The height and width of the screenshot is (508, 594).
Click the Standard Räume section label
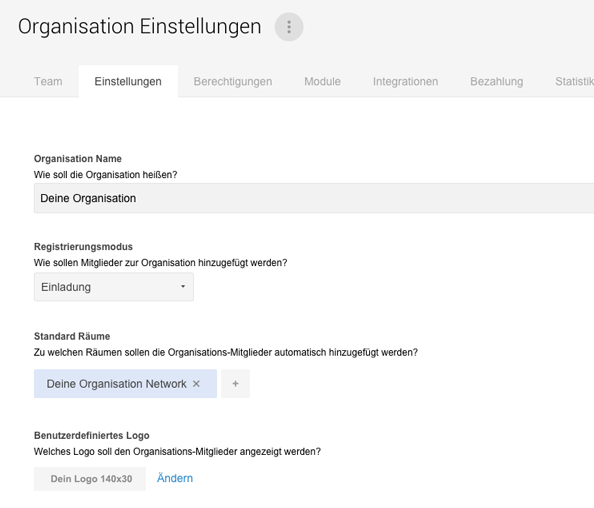(72, 336)
